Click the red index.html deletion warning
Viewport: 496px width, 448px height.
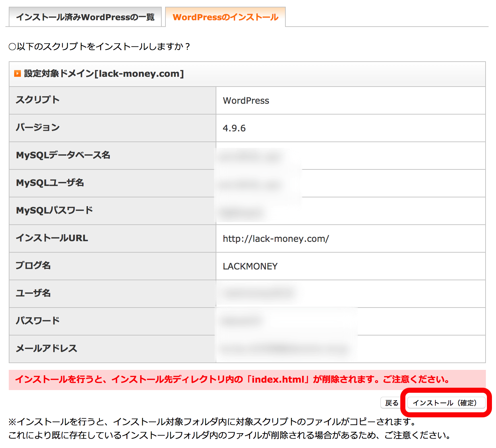tap(247, 380)
